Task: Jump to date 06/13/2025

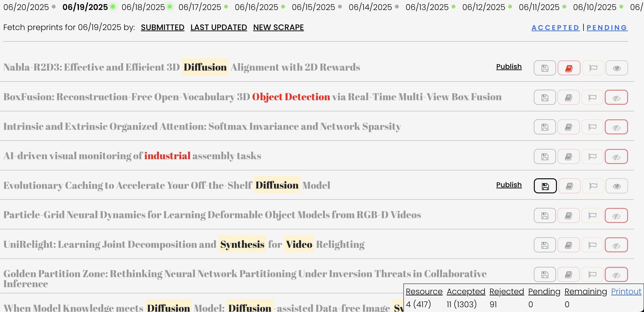Action: (427, 7)
